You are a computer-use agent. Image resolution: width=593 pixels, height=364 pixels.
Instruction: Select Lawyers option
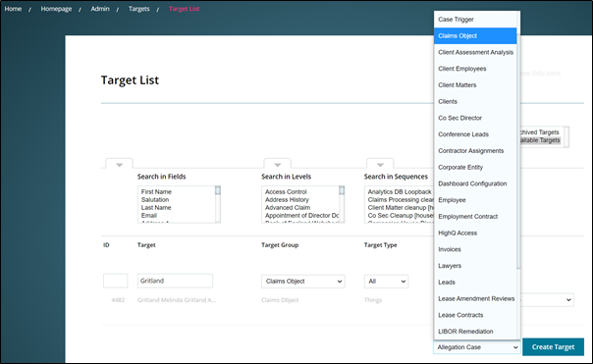pyautogui.click(x=475, y=266)
